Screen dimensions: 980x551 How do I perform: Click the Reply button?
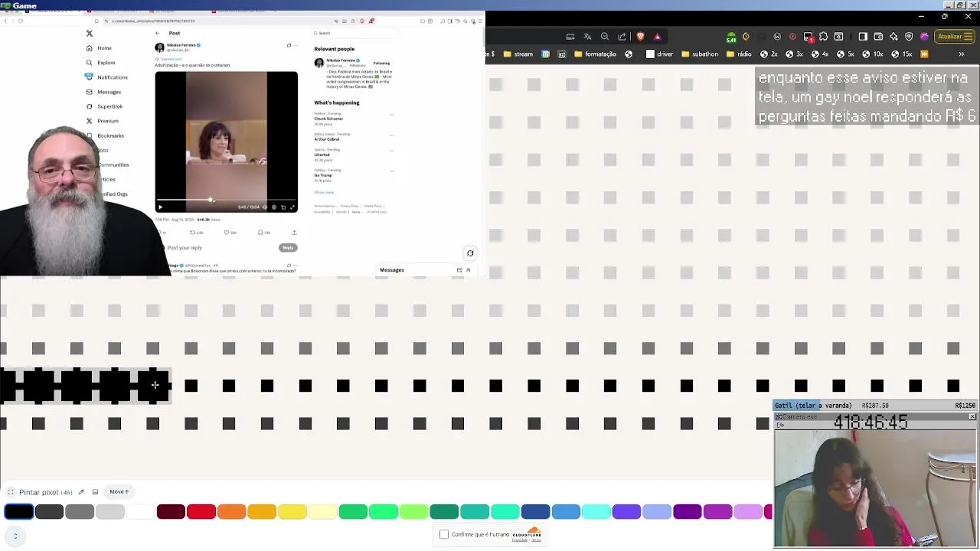288,248
